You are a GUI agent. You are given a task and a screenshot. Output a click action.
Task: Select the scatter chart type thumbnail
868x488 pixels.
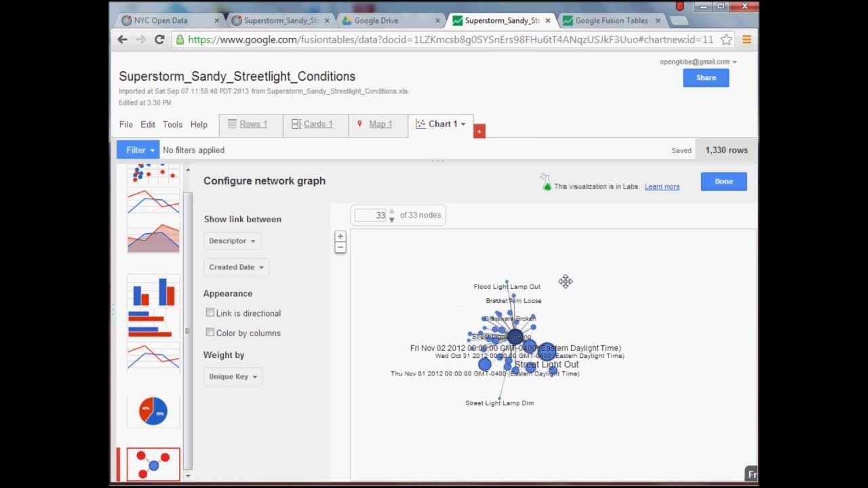(153, 174)
